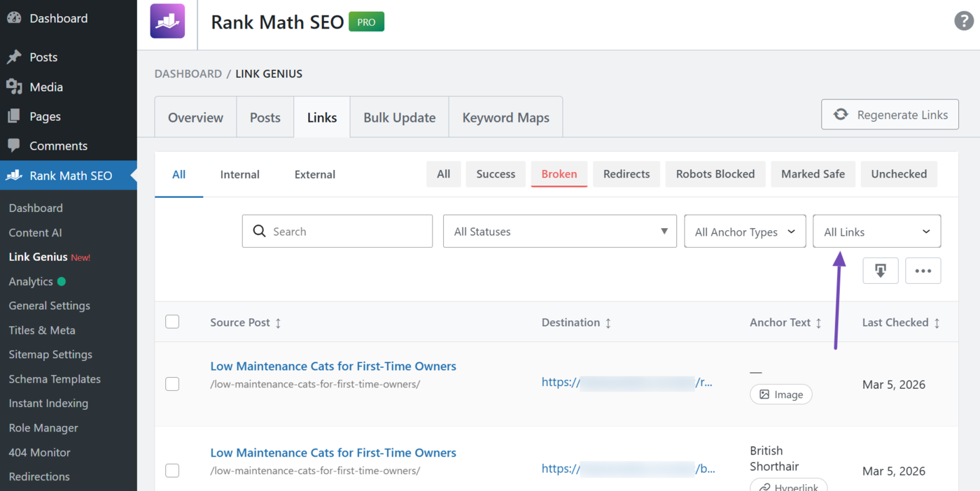
Task: Click the green Analytics status dot
Action: 62,281
